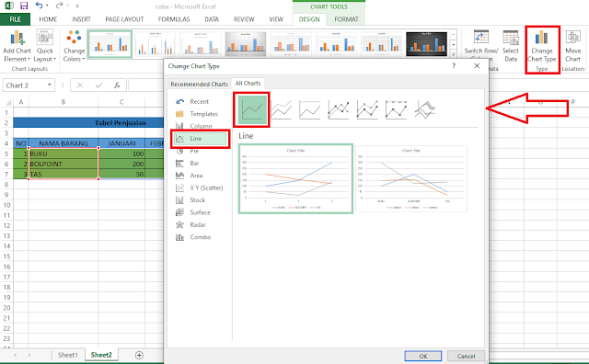Confirm with the OK button
589x364 pixels.
[423, 356]
